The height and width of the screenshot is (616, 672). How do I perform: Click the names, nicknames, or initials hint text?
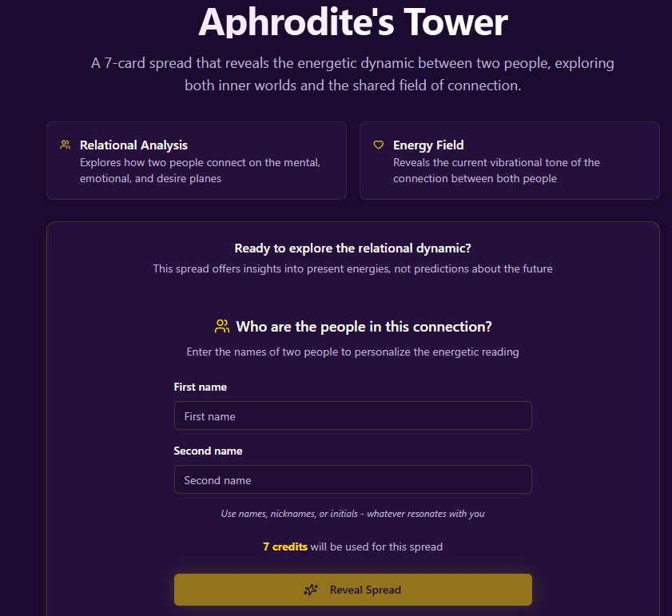click(x=352, y=514)
